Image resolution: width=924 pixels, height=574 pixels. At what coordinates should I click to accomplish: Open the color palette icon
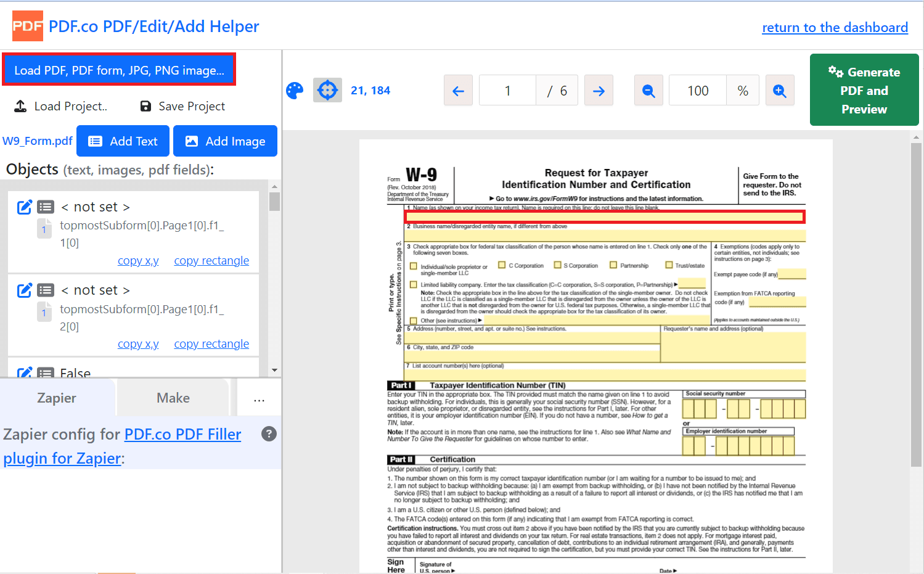point(295,91)
